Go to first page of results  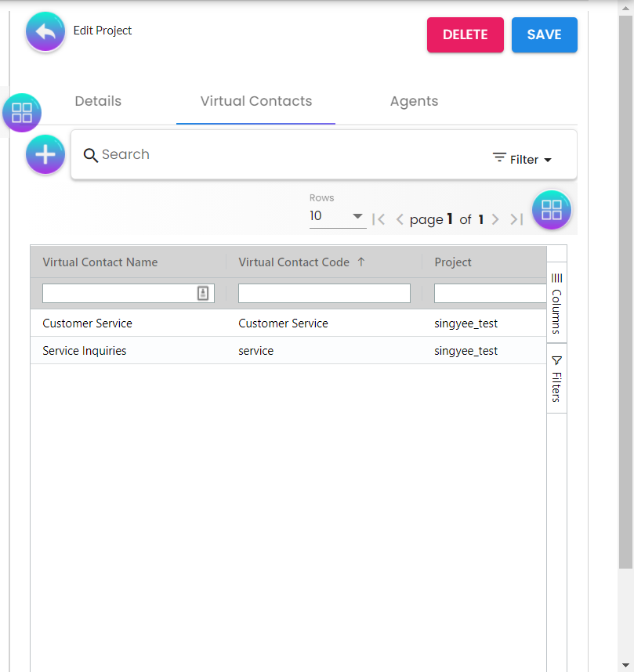tap(379, 219)
